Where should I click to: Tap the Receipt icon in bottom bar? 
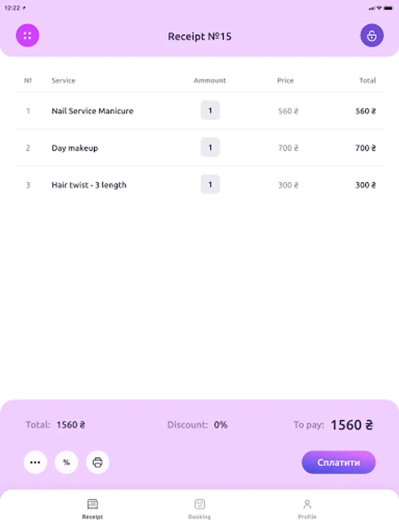(x=92, y=504)
